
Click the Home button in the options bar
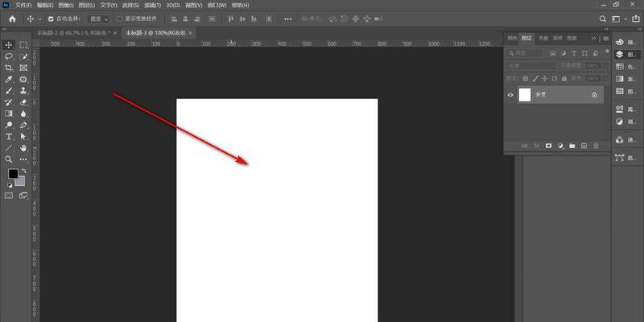(12, 19)
